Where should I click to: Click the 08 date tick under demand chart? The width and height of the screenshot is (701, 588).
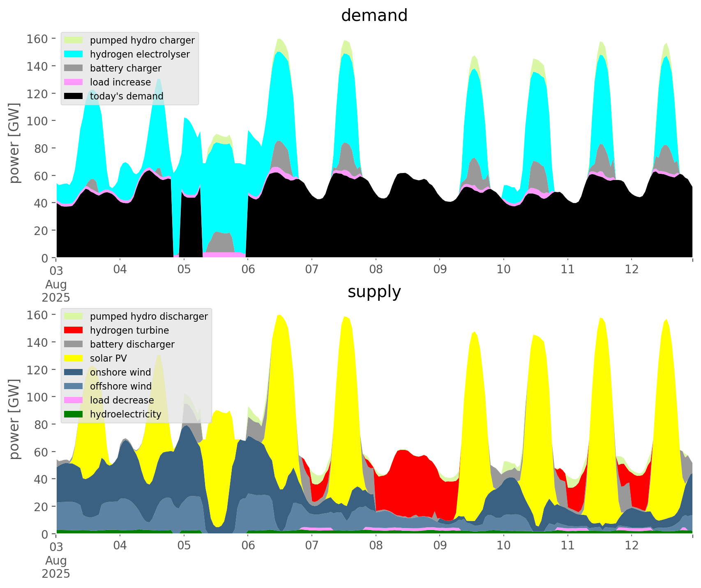376,270
